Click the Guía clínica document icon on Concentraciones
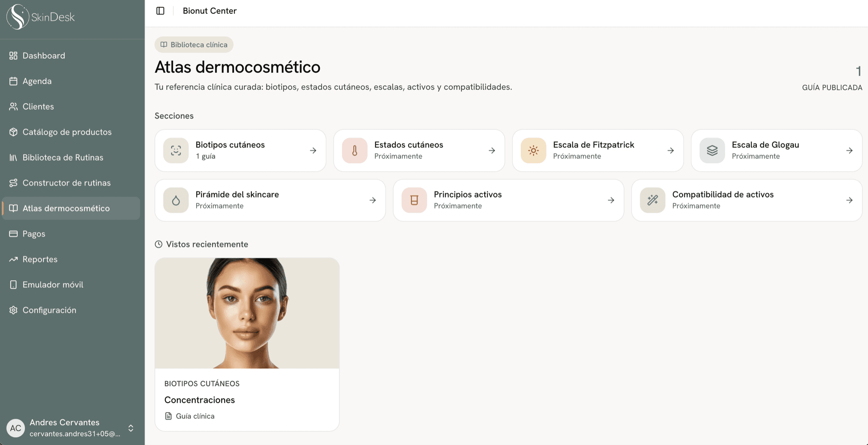 click(x=168, y=416)
